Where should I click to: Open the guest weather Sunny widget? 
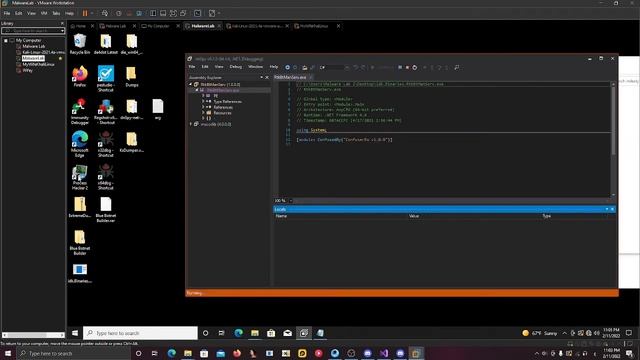click(x=539, y=333)
